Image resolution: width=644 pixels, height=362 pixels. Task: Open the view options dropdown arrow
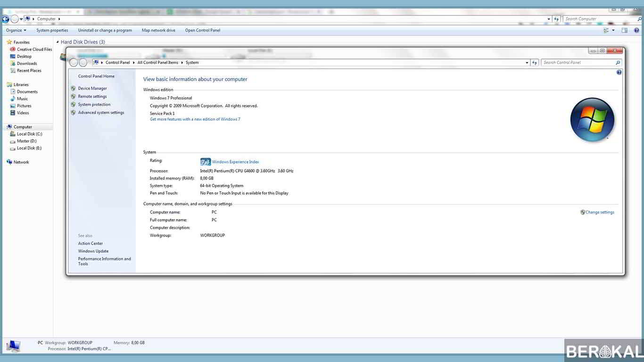point(613,30)
